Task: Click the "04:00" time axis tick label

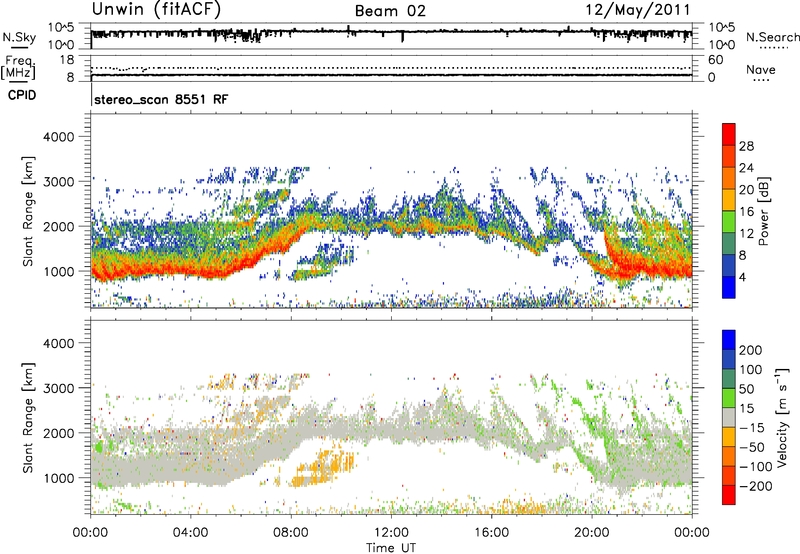Action: 191,533
